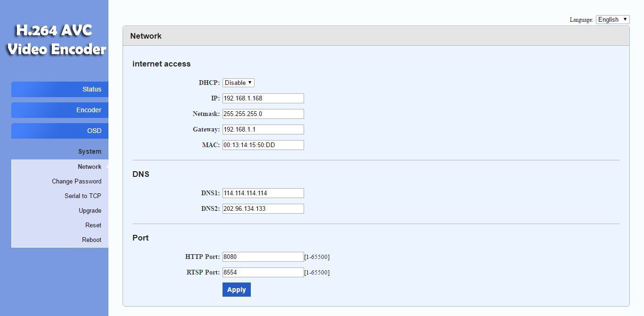Focus the Netmask input field
This screenshot has height=316, width=644.
pos(263,114)
